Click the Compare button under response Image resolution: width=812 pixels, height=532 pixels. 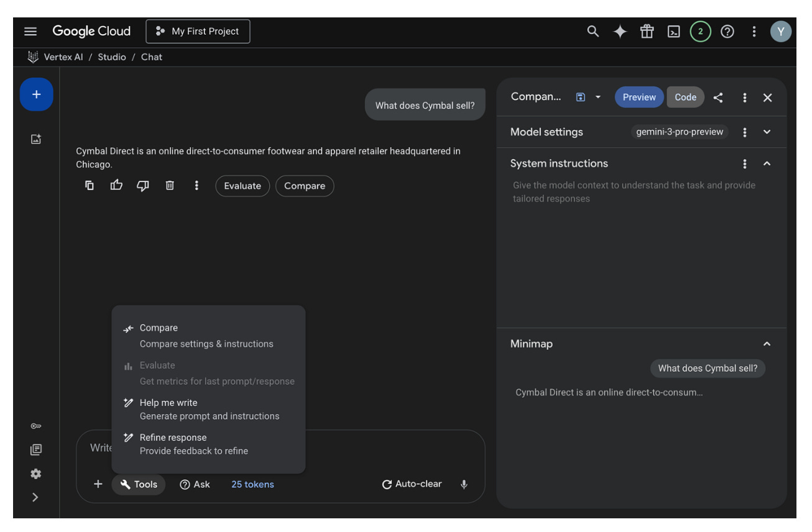click(305, 186)
